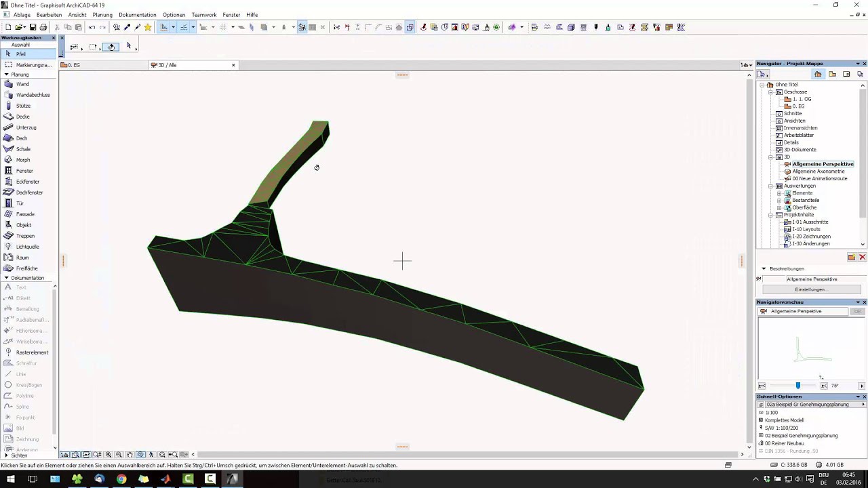Select the Tür door tool

pos(28,203)
